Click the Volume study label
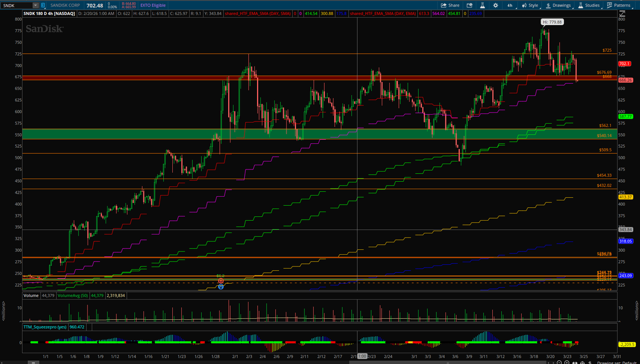This screenshot has height=364, width=640. (x=31, y=295)
